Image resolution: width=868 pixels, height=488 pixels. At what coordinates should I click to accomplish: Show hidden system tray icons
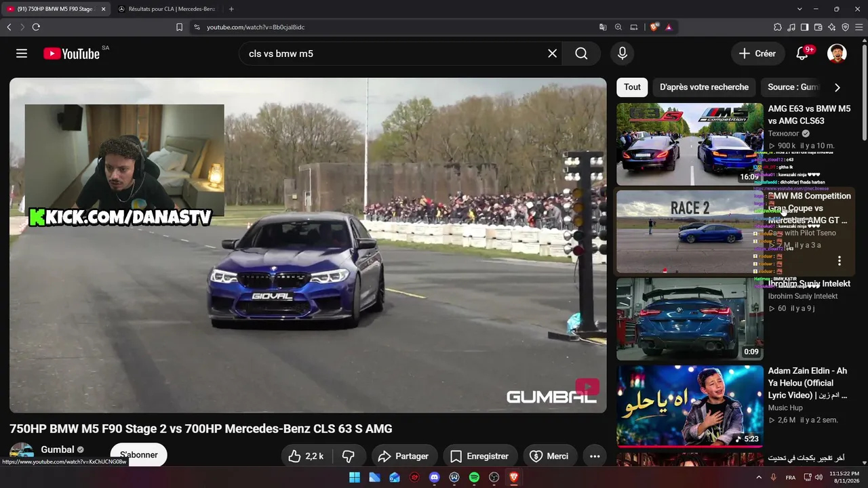pos(759,477)
